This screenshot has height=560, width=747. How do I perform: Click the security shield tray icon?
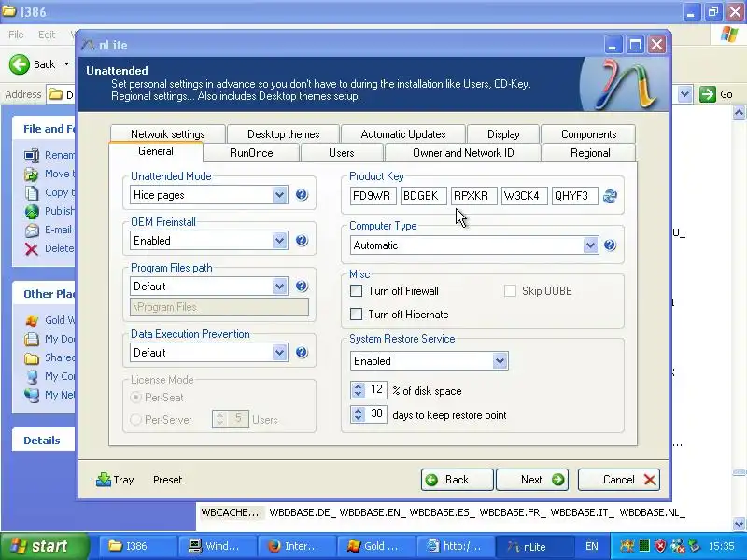(660, 546)
